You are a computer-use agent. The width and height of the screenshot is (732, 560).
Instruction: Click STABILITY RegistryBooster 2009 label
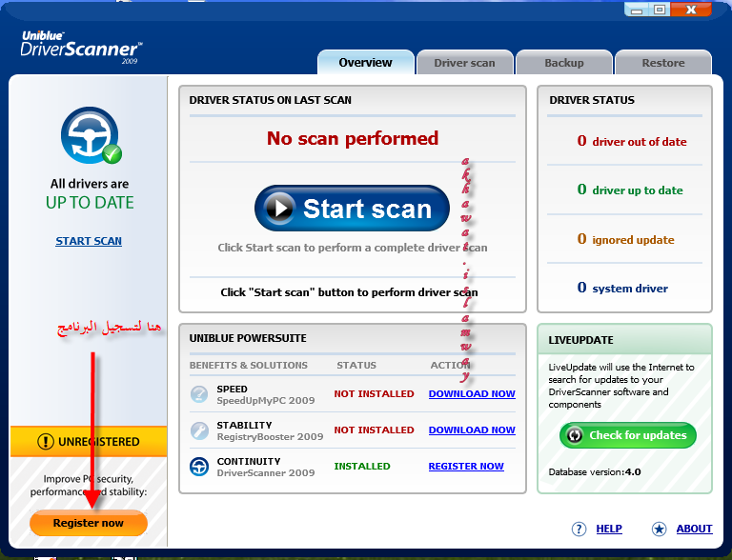coord(270,430)
